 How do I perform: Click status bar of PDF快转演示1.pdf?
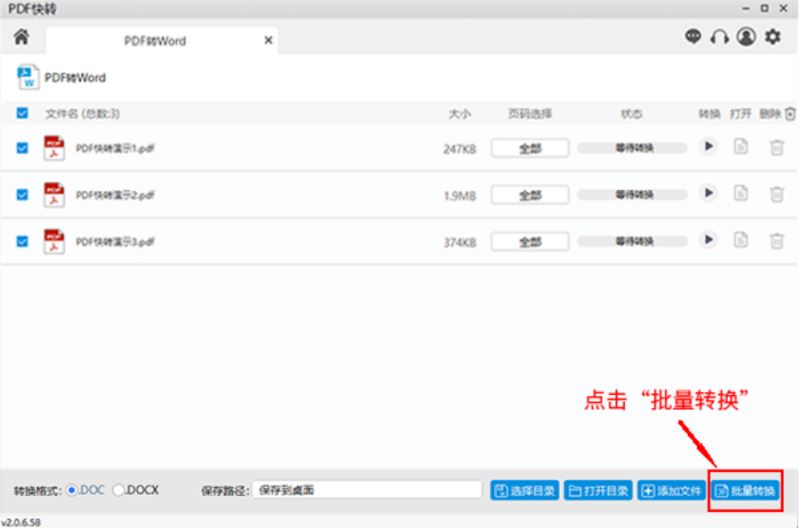tap(632, 148)
